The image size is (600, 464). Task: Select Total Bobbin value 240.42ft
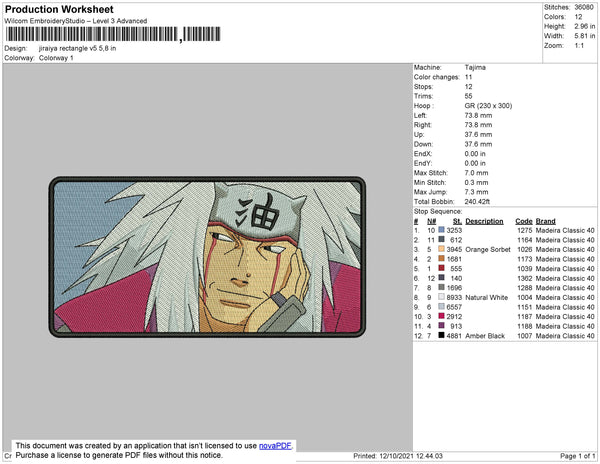tap(477, 202)
